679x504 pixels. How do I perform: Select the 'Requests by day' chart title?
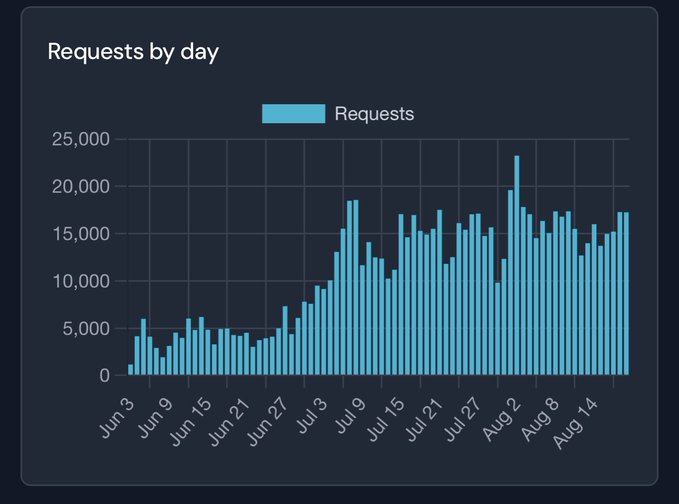133,52
